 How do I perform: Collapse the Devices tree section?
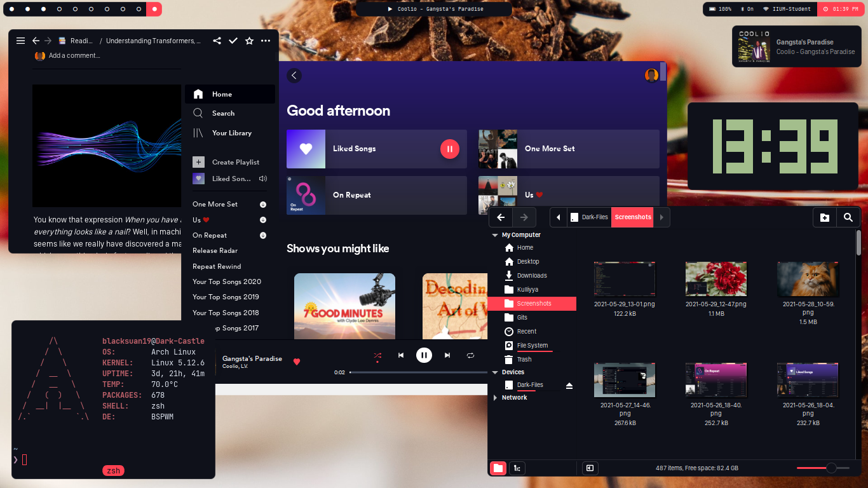pyautogui.click(x=495, y=372)
